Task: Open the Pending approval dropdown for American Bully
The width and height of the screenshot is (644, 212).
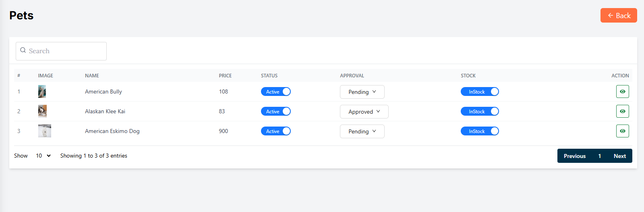Action: 362,92
